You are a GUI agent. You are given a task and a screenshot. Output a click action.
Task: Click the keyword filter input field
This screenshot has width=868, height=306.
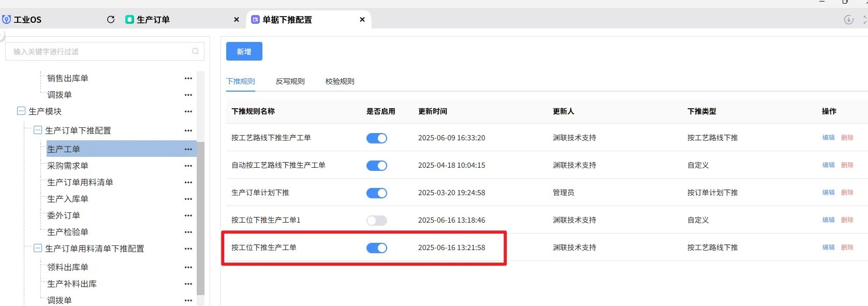(98, 52)
